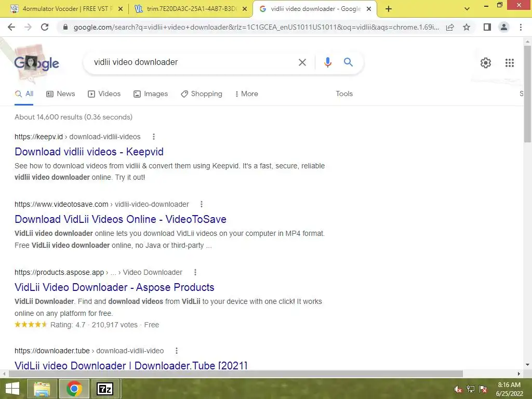Open Chrome from the taskbar
This screenshot has height=399, width=532.
click(x=74, y=389)
